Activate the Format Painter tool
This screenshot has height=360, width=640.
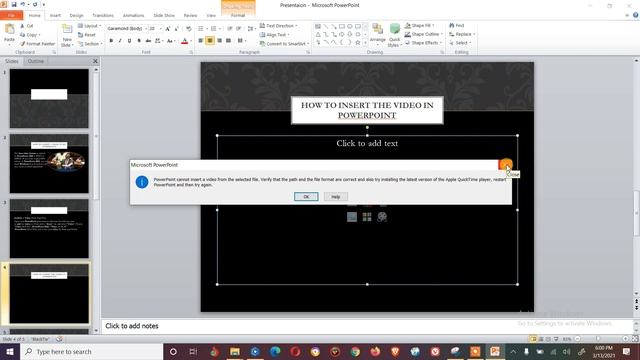[x=37, y=44]
